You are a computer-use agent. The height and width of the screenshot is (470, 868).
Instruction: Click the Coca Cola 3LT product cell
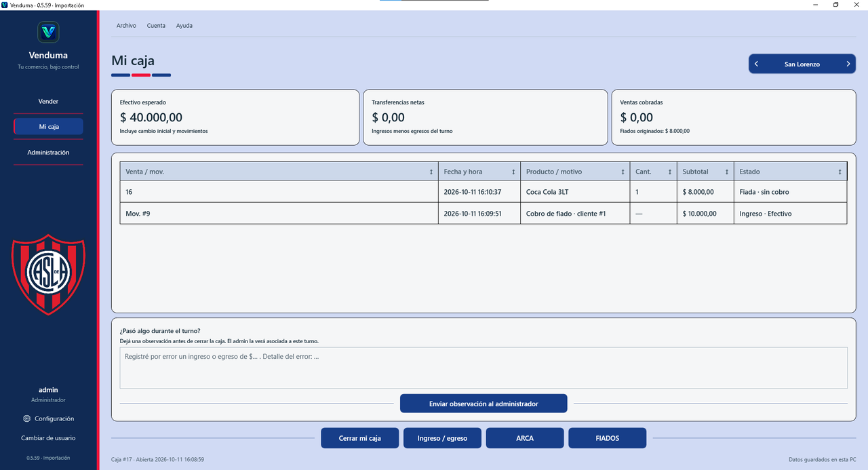(575, 192)
